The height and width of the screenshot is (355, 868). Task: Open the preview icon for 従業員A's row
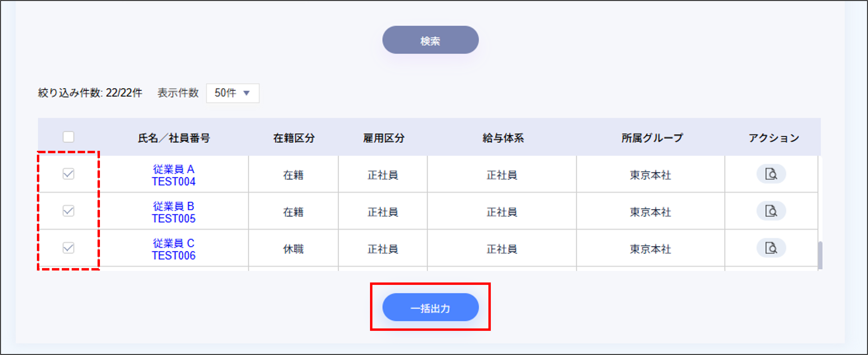coord(771,174)
